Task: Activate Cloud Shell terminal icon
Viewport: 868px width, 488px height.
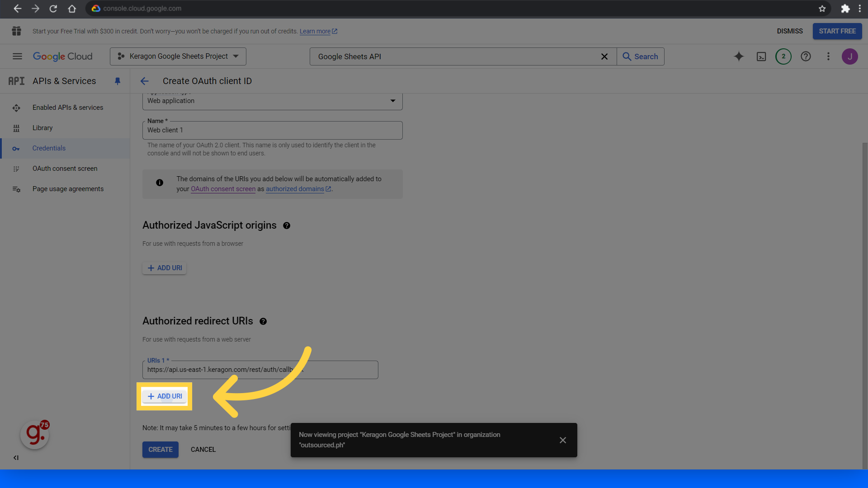Action: pyautogui.click(x=761, y=56)
